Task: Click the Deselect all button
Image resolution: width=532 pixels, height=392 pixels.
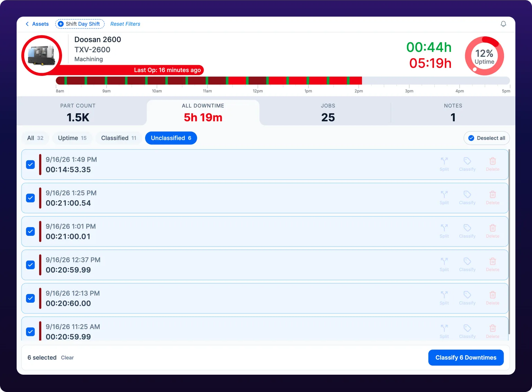Action: 487,138
